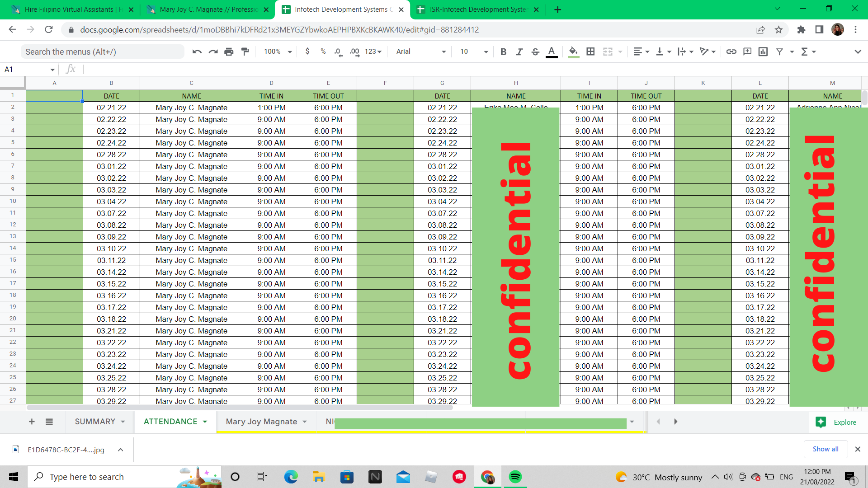Click the Create a filter icon
The image size is (868, 488).
pyautogui.click(x=780, y=52)
